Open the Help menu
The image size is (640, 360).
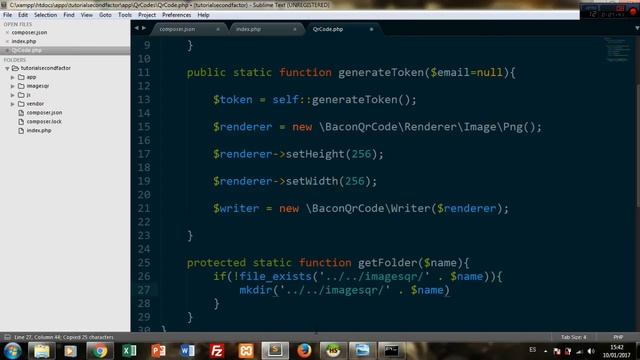(203, 15)
